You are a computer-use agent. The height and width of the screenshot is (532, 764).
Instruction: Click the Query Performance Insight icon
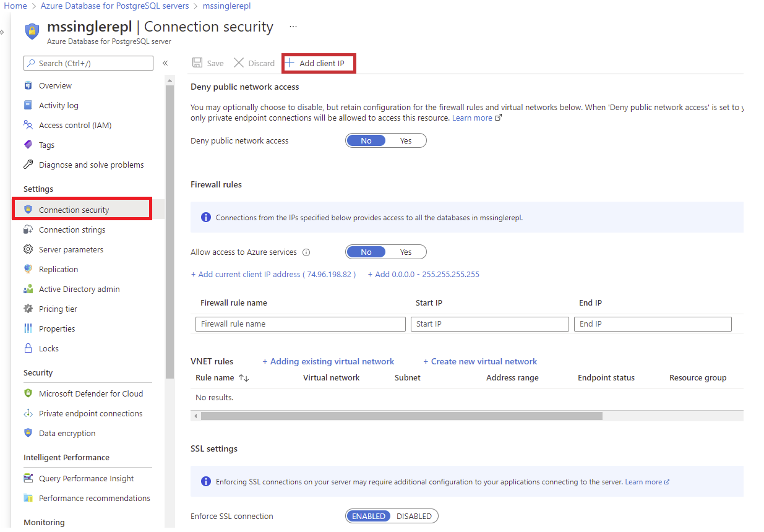[x=28, y=478]
